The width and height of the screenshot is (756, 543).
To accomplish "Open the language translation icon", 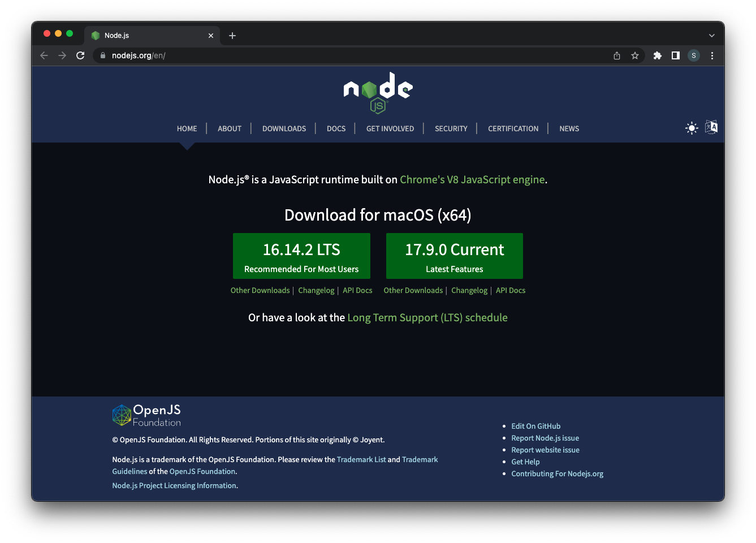I will [711, 127].
